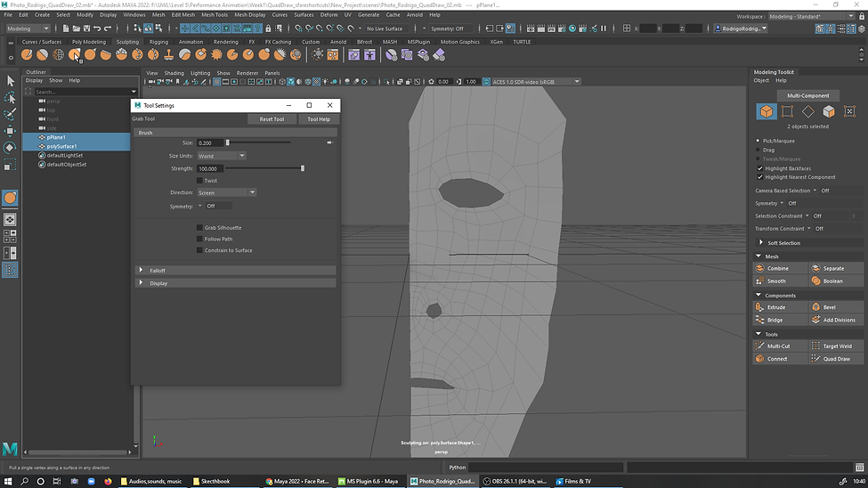
Task: Select the Smooth sculpt tool on the shelf
Action: click(42, 54)
